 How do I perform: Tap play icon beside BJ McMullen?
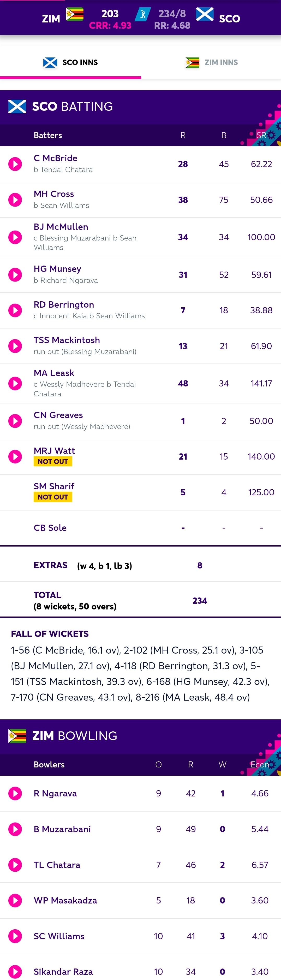(15, 237)
